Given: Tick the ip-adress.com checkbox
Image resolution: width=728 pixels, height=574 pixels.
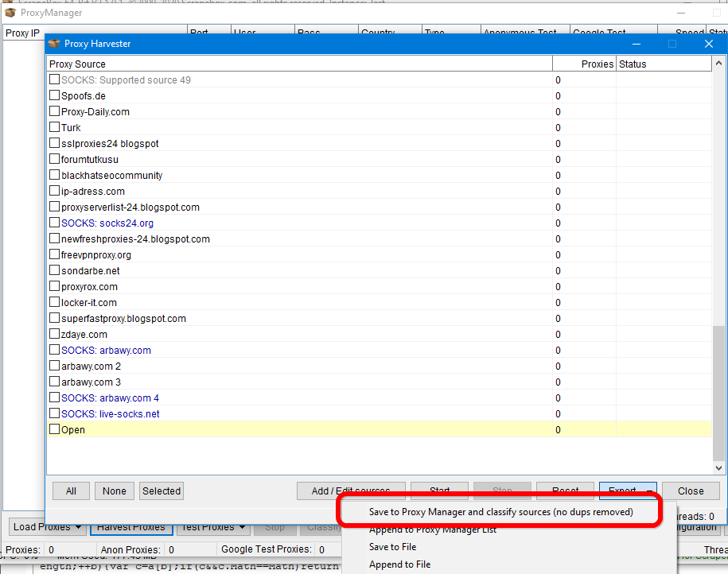Looking at the screenshot, I should 54,191.
